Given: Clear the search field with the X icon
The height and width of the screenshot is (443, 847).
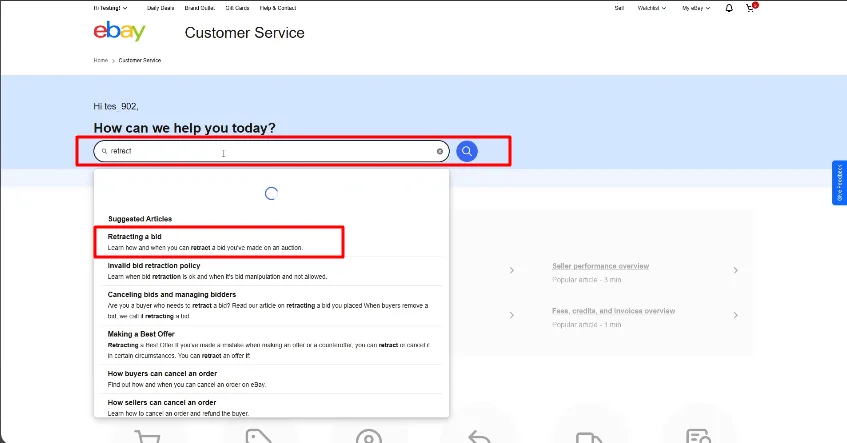Looking at the screenshot, I should [440, 151].
